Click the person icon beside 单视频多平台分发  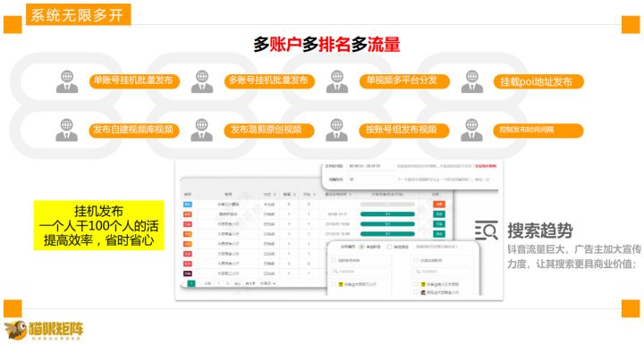pos(337,81)
